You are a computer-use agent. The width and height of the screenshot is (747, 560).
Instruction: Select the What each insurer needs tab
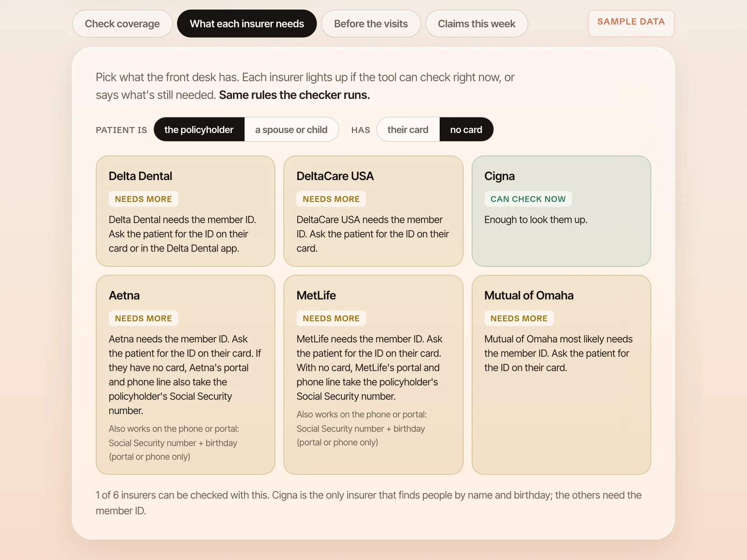click(x=247, y=24)
